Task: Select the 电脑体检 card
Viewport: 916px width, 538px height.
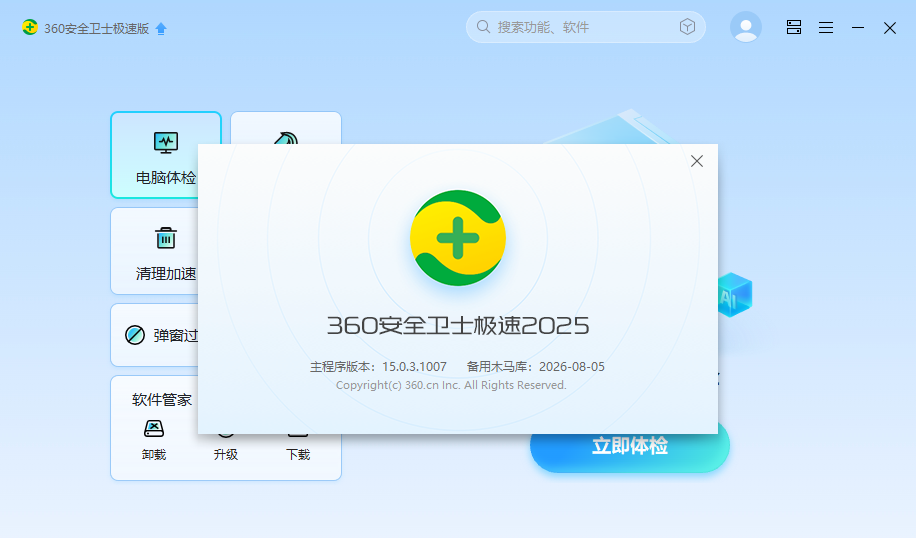Action: [154, 155]
